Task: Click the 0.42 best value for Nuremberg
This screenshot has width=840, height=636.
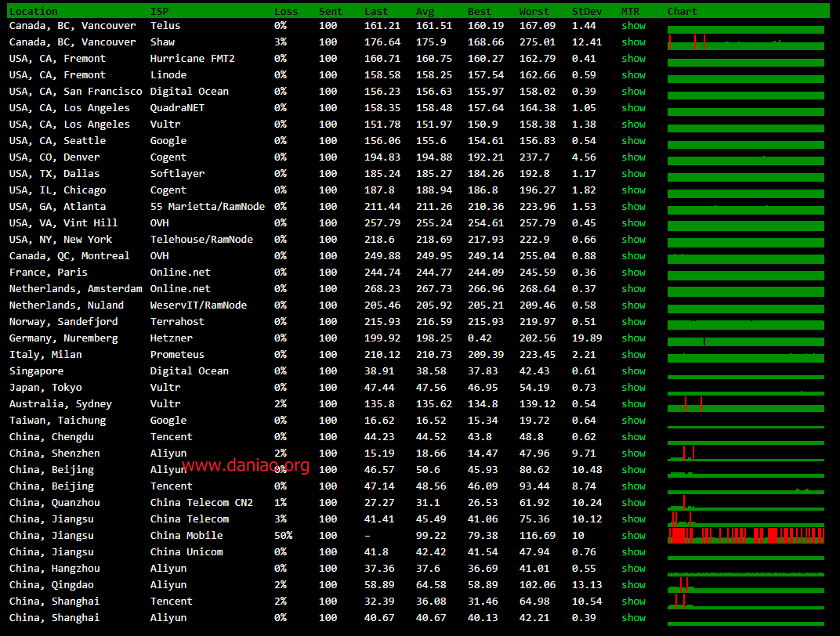Action: click(x=480, y=338)
